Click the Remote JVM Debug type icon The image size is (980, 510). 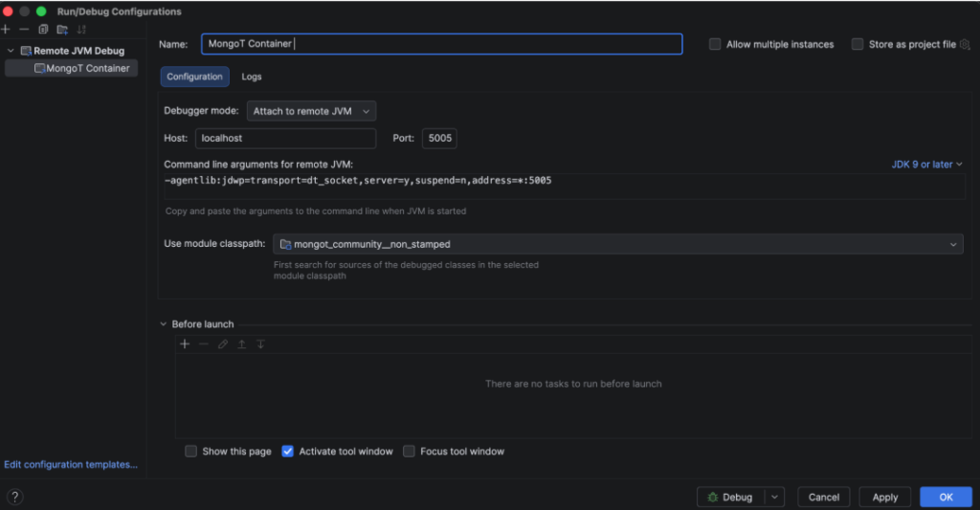[26, 51]
